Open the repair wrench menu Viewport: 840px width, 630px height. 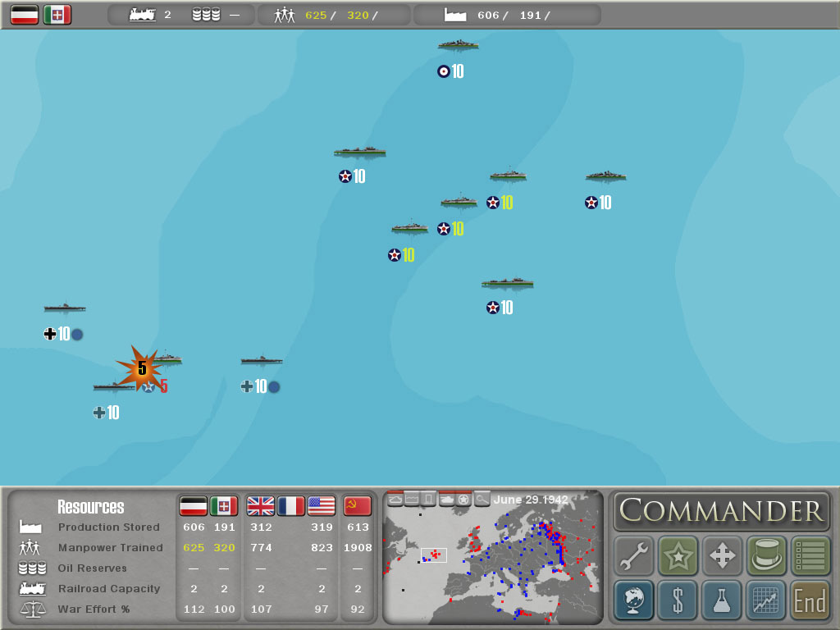635,555
